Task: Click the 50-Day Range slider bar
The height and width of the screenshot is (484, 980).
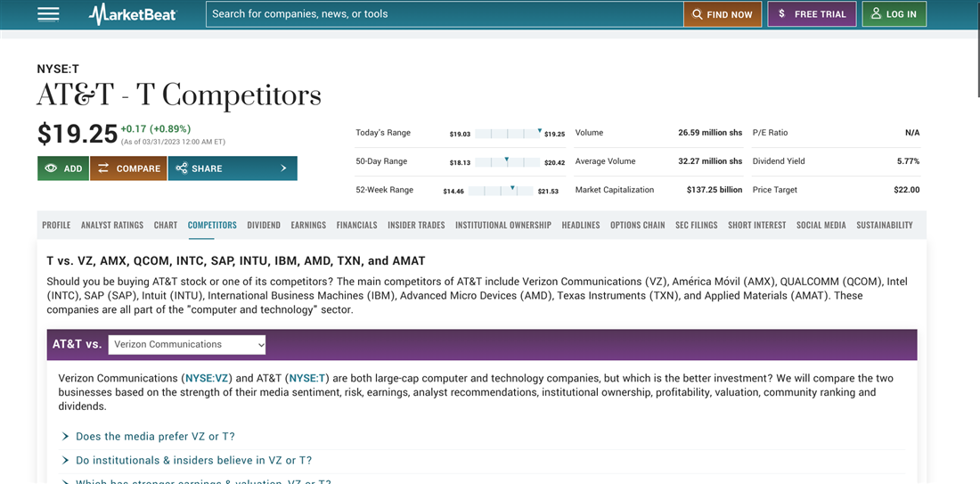Action: pos(508,162)
